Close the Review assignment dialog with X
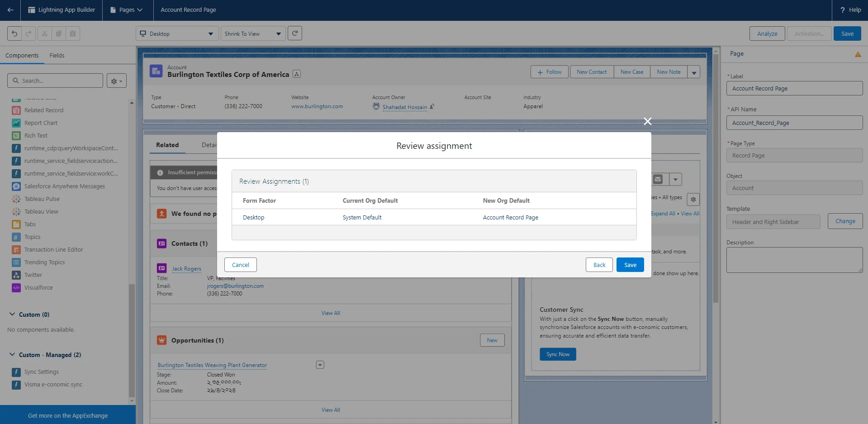The height and width of the screenshot is (424, 868). click(x=647, y=121)
